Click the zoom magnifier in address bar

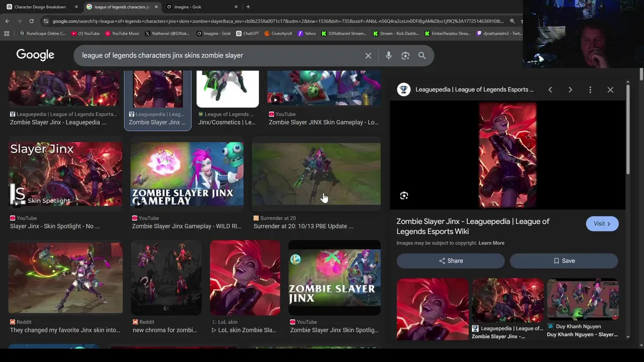coord(512,21)
